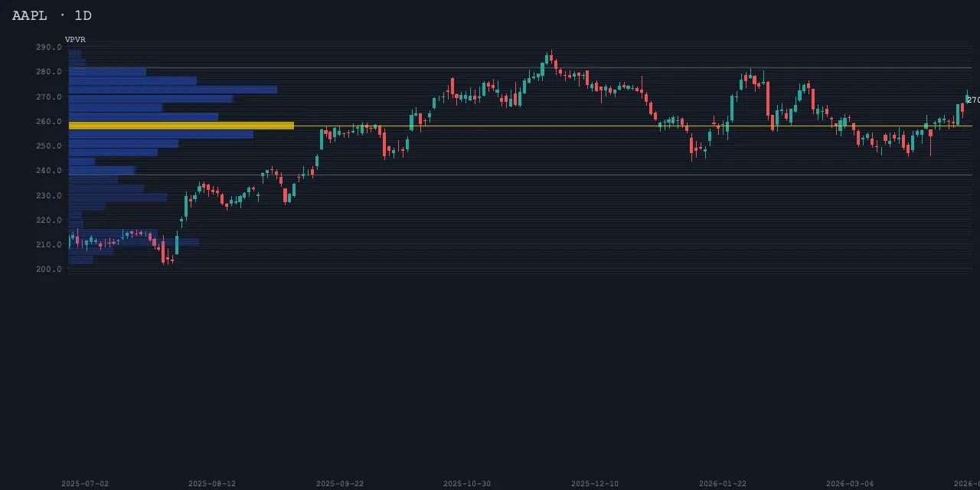This screenshot has height=490, width=980.
Task: Click the 240.0 price axis label
Action: coord(48,171)
